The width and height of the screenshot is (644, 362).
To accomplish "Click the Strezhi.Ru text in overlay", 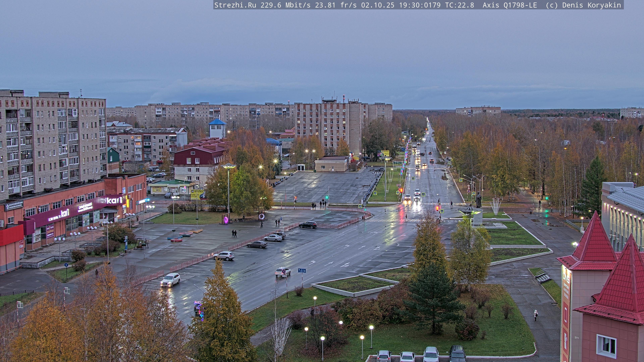I will point(235,5).
